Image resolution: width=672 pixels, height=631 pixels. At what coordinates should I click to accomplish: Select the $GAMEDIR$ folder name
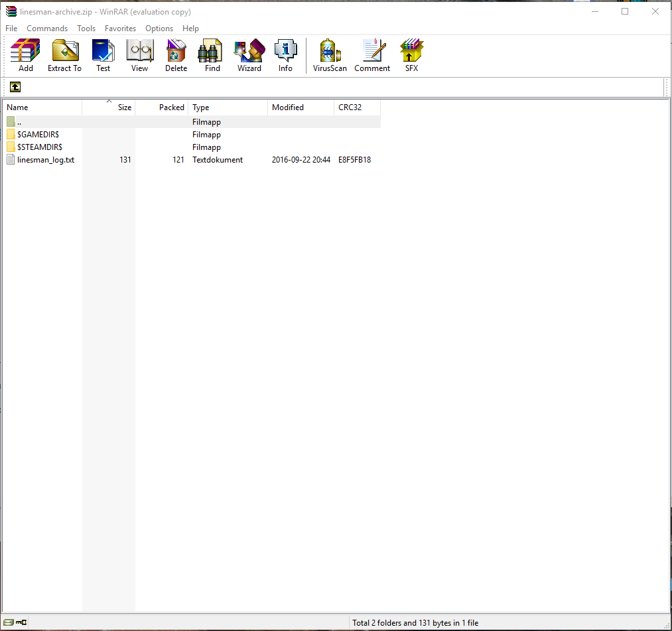pyautogui.click(x=38, y=135)
